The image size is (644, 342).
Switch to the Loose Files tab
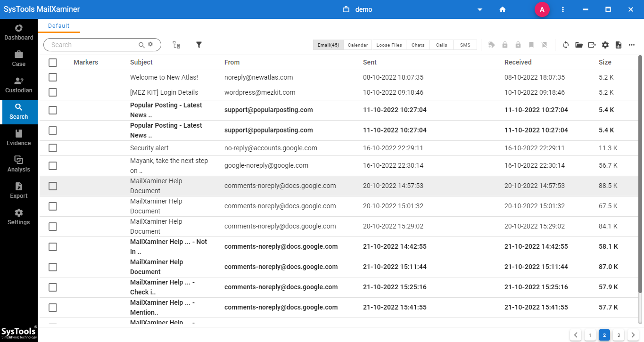pyautogui.click(x=389, y=45)
